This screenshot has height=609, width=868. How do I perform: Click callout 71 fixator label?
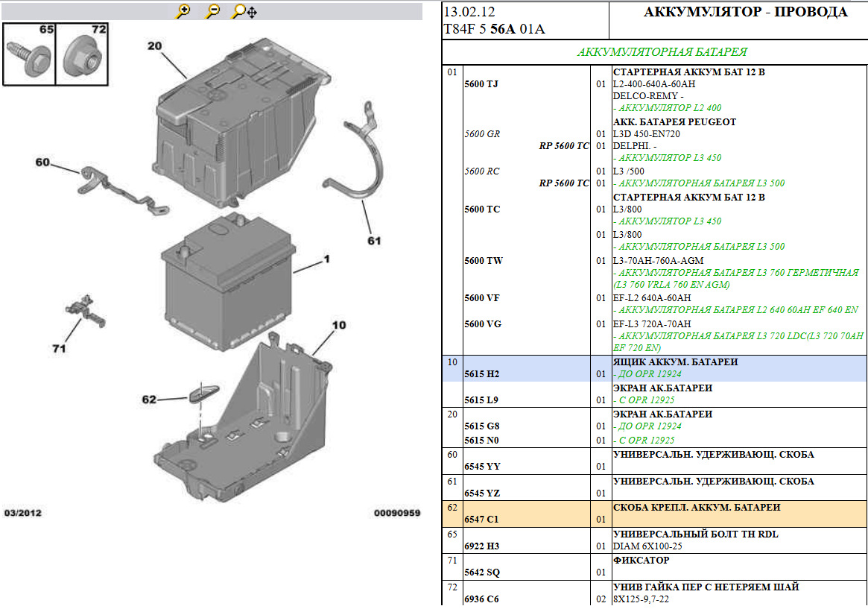59,348
